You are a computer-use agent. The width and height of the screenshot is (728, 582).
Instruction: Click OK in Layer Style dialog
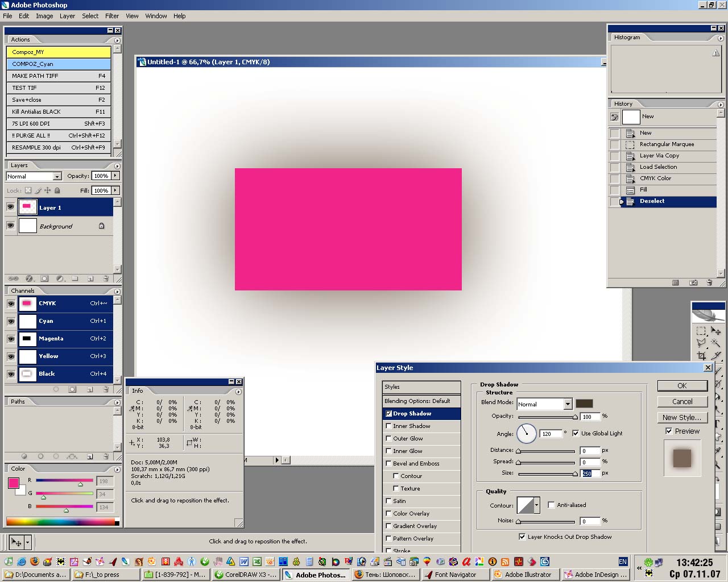click(x=682, y=385)
